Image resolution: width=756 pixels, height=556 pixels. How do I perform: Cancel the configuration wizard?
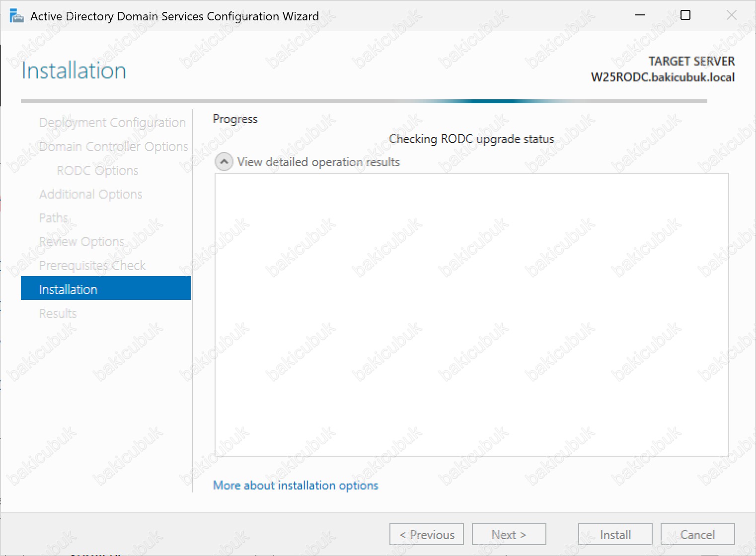click(698, 535)
